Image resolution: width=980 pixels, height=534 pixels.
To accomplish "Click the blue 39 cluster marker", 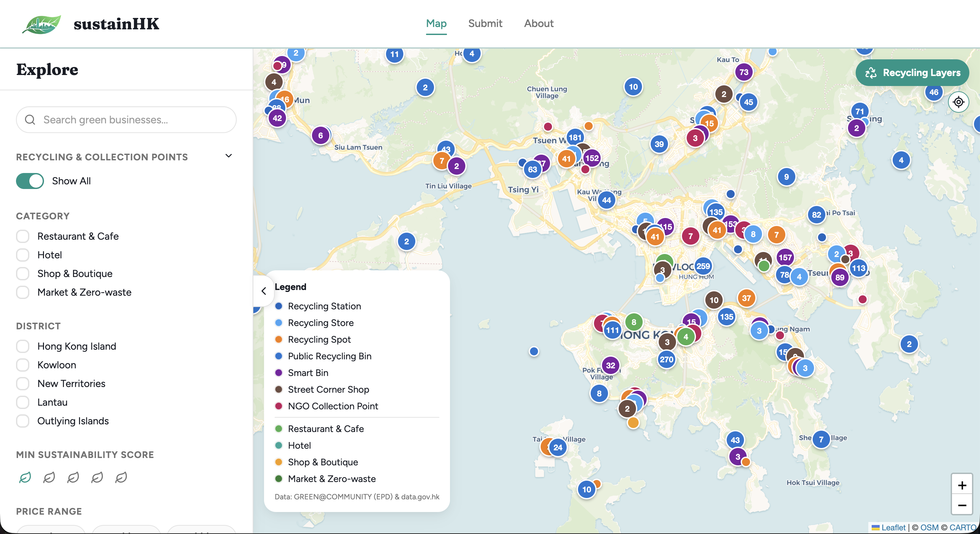I will coord(659,144).
